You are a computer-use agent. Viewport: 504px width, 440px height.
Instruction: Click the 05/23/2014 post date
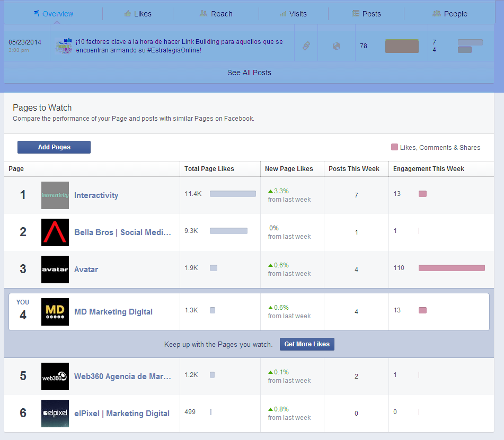click(x=25, y=42)
